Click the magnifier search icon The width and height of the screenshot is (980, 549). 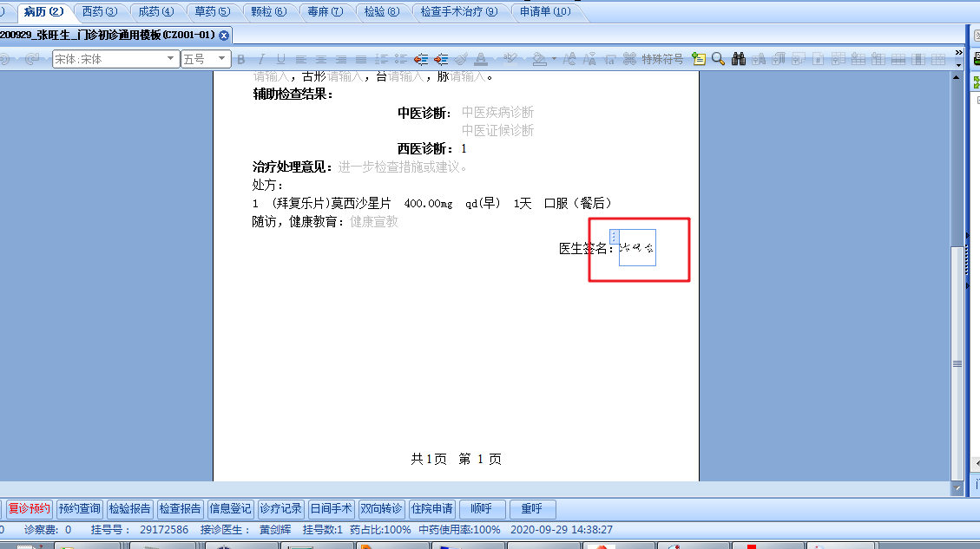click(x=718, y=59)
